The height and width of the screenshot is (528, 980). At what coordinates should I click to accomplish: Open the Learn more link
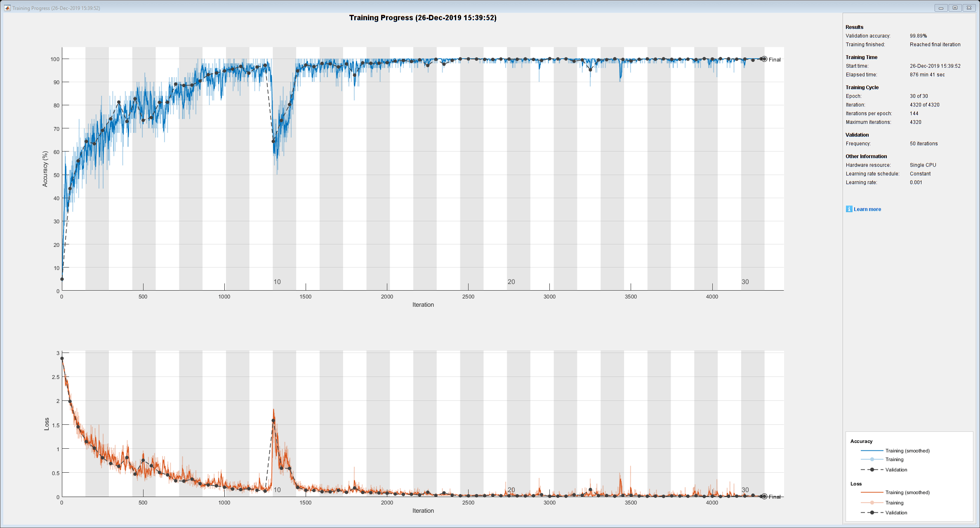867,209
